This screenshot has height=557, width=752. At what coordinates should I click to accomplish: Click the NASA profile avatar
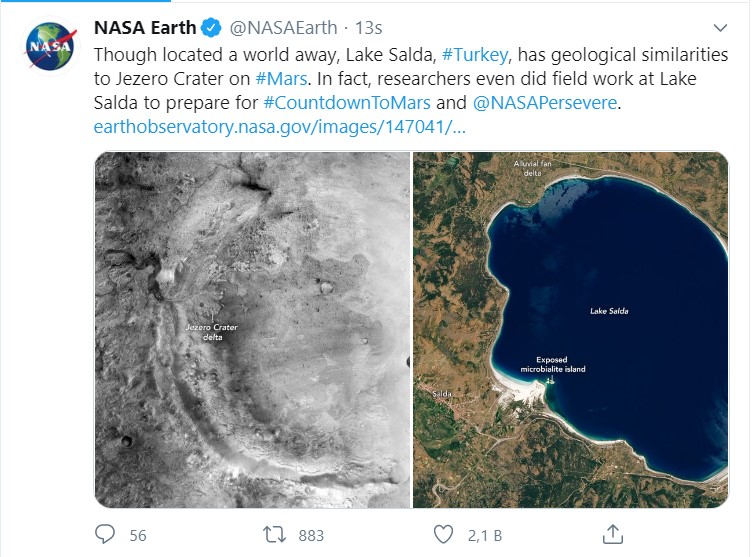point(49,46)
